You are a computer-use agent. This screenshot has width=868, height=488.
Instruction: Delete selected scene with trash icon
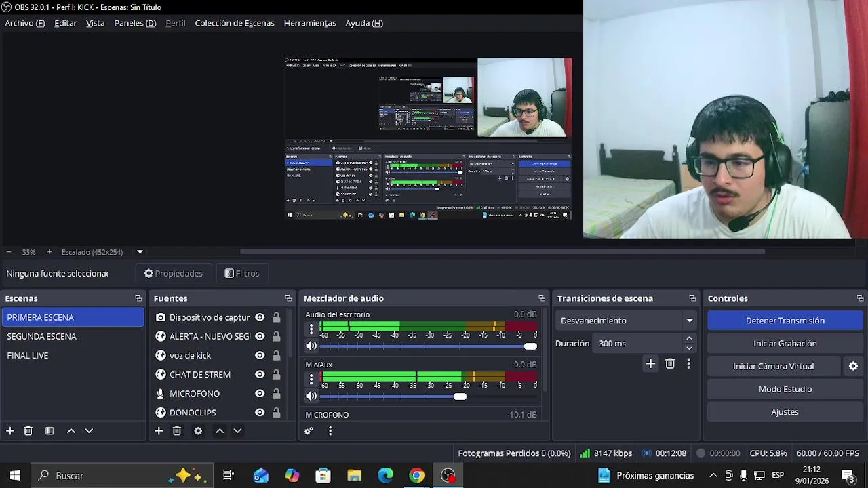pyautogui.click(x=28, y=431)
